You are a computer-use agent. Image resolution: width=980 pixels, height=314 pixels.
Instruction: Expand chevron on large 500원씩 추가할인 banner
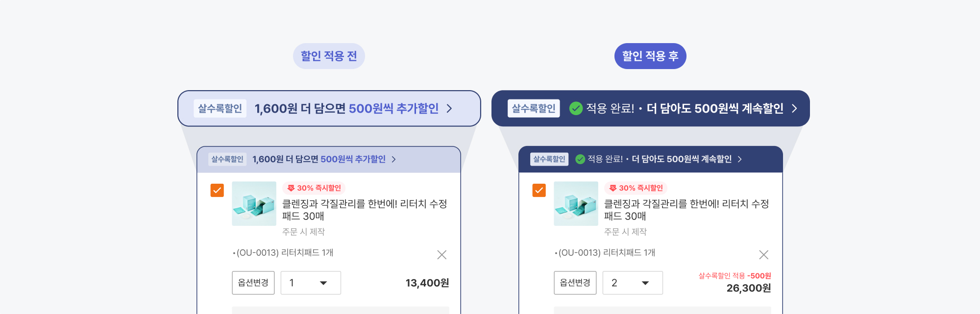point(449,108)
